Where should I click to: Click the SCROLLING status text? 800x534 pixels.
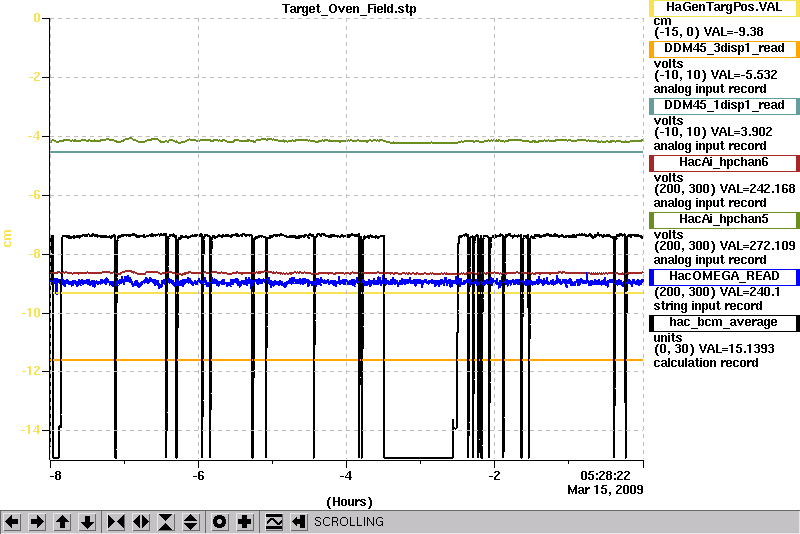tap(348, 522)
